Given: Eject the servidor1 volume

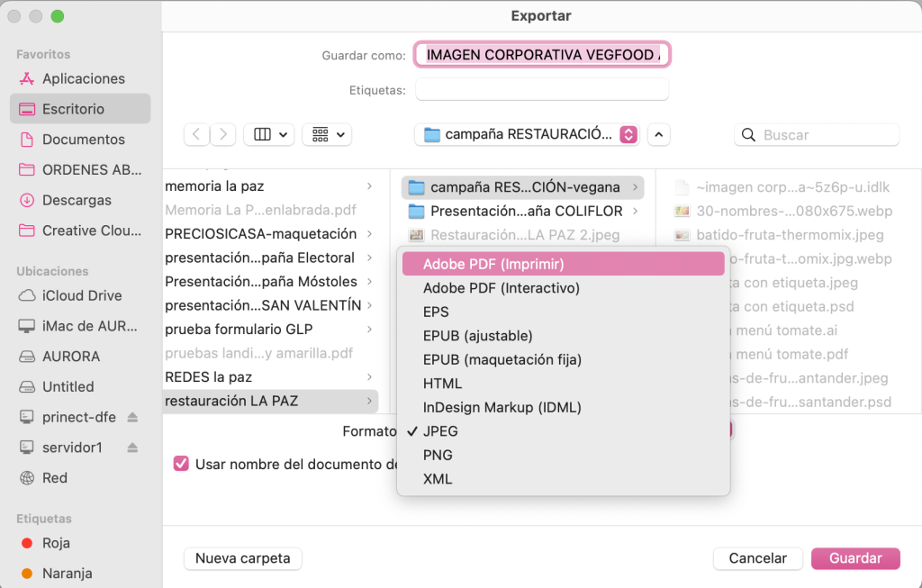Looking at the screenshot, I should pos(132,448).
